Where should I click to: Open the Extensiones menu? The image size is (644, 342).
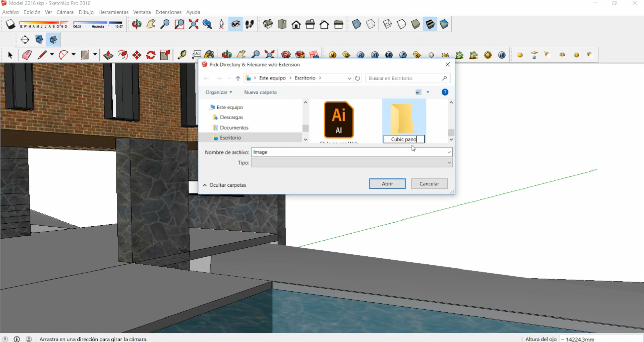tap(168, 12)
